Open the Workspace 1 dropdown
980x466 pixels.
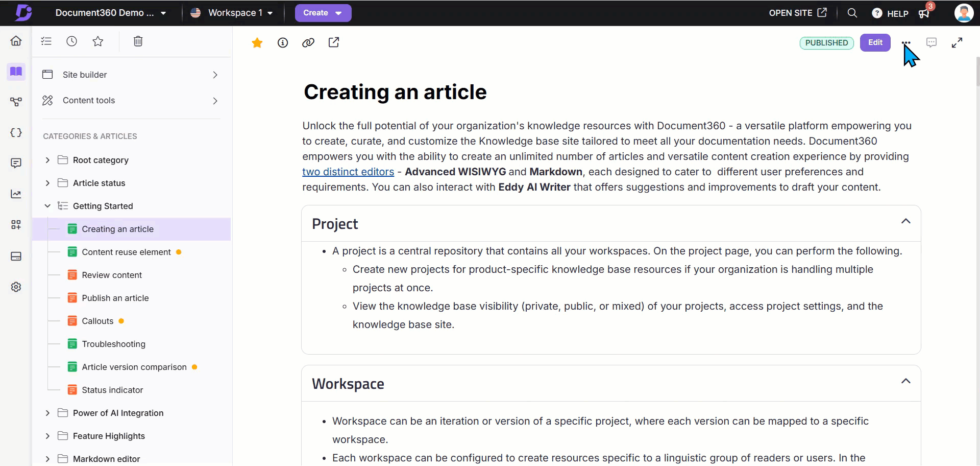(x=231, y=13)
